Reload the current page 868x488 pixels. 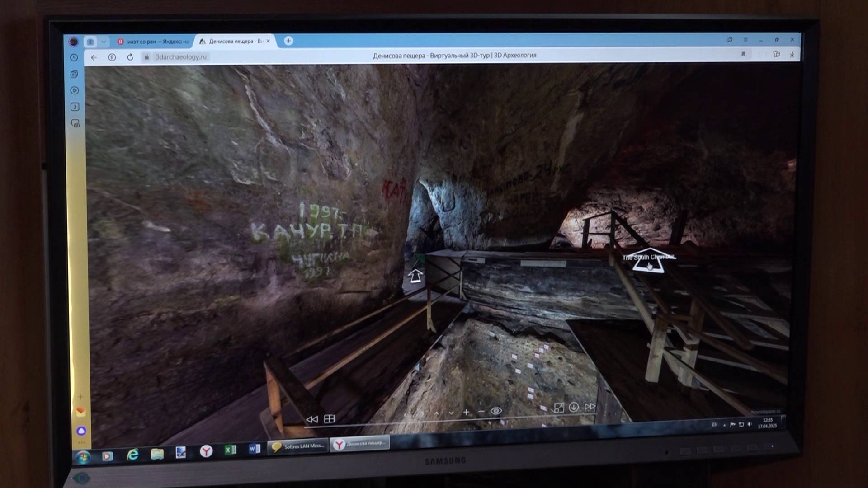(x=130, y=57)
